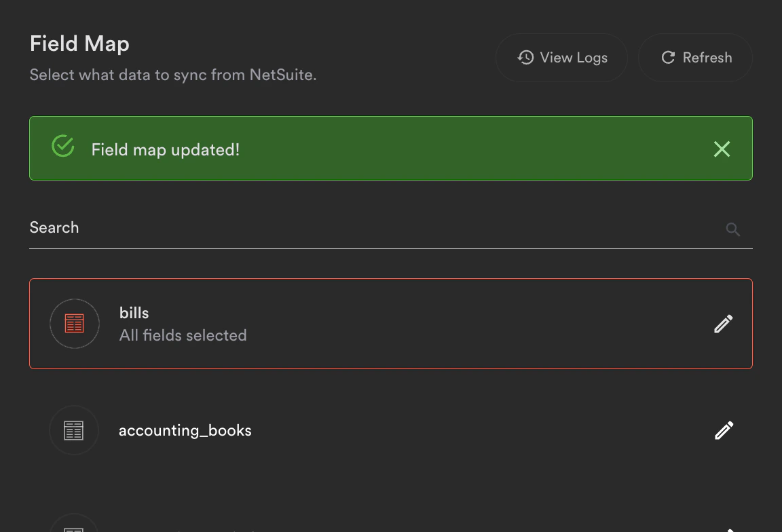
Task: Edit the bills table with pencil icon
Action: pyautogui.click(x=723, y=324)
